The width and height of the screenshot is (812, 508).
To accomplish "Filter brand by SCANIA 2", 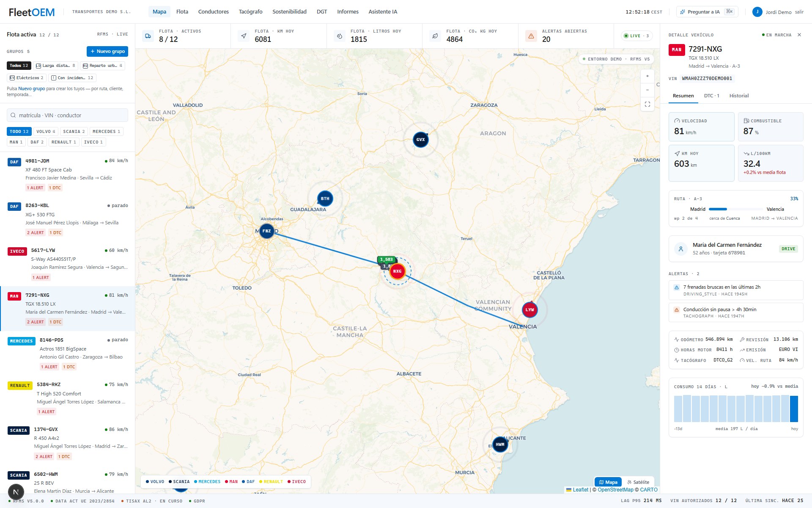I will 74,132.
